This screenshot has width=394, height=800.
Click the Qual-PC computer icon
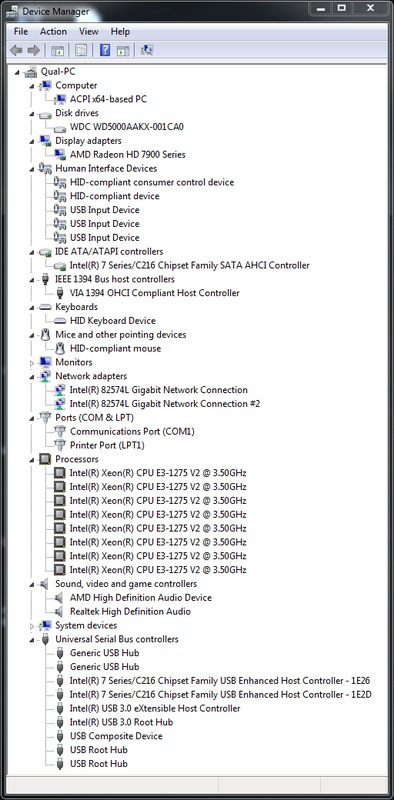click(31, 71)
